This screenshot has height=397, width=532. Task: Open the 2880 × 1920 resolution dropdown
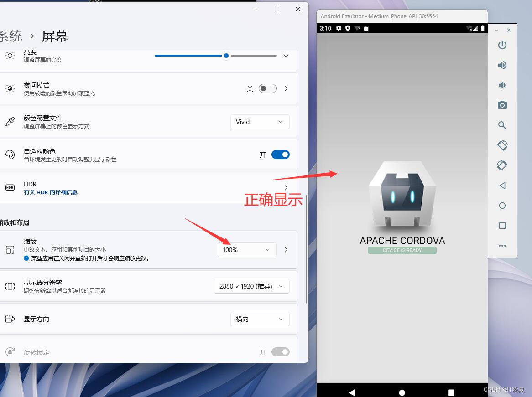(252, 286)
